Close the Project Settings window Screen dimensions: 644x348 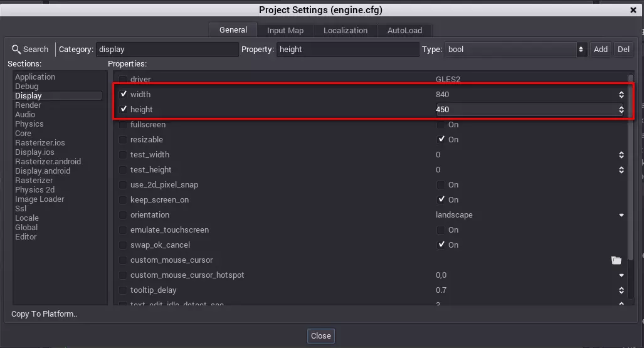coord(633,10)
